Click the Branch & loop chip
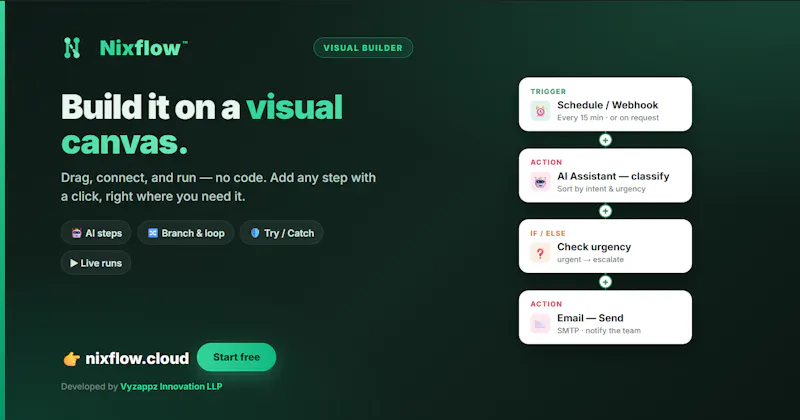This screenshot has width=800, height=420. 186,233
